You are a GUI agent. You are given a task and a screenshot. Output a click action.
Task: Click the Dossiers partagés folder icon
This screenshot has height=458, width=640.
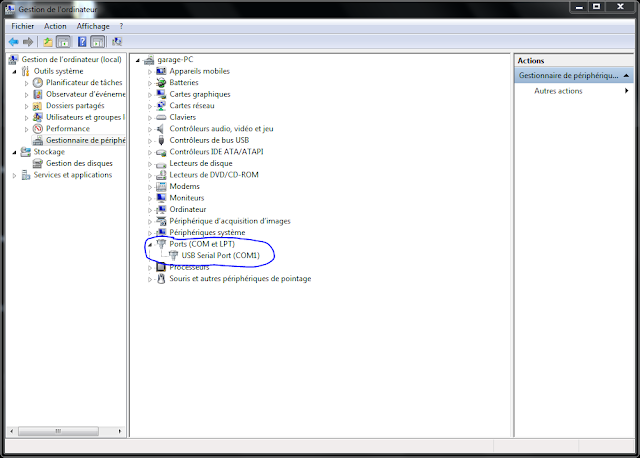tap(38, 106)
